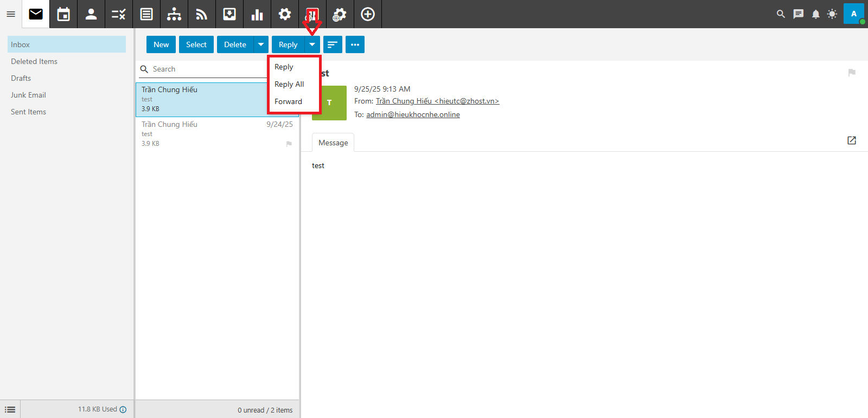Open the File Storage section icon
Viewport: 868px width, 418px height.
(x=229, y=14)
